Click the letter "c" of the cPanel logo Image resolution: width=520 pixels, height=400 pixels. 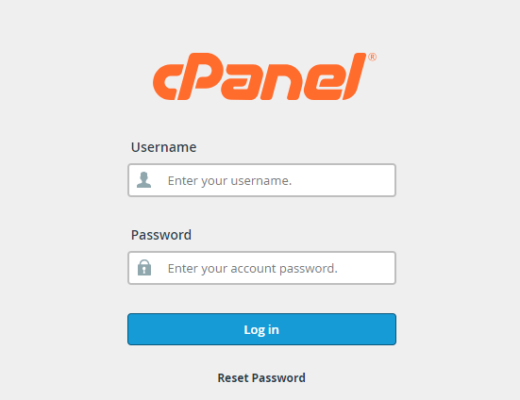pos(166,82)
